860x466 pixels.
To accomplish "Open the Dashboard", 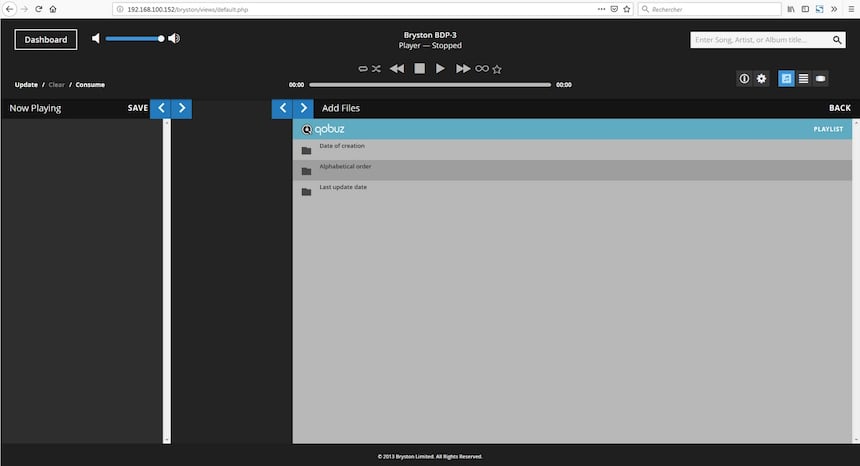I will tap(46, 39).
